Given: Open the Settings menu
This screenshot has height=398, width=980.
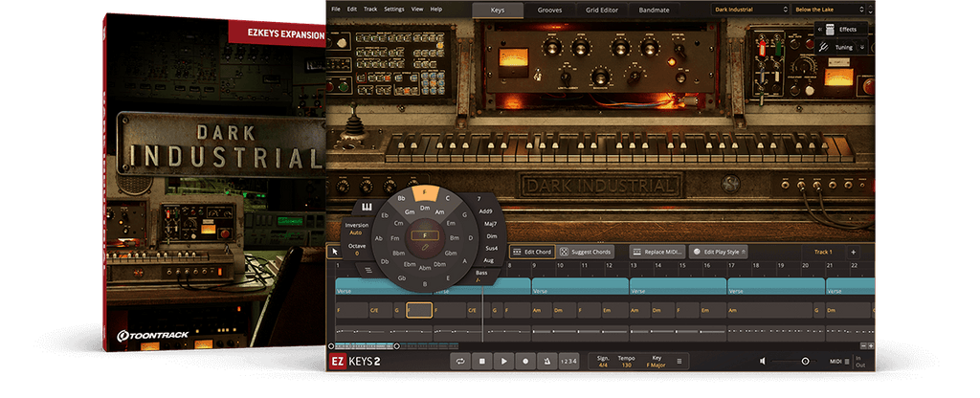Looking at the screenshot, I should tap(393, 10).
